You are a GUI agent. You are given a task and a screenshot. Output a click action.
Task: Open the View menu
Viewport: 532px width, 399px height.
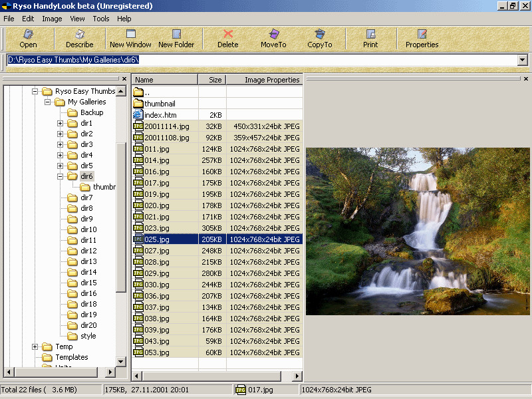click(77, 19)
